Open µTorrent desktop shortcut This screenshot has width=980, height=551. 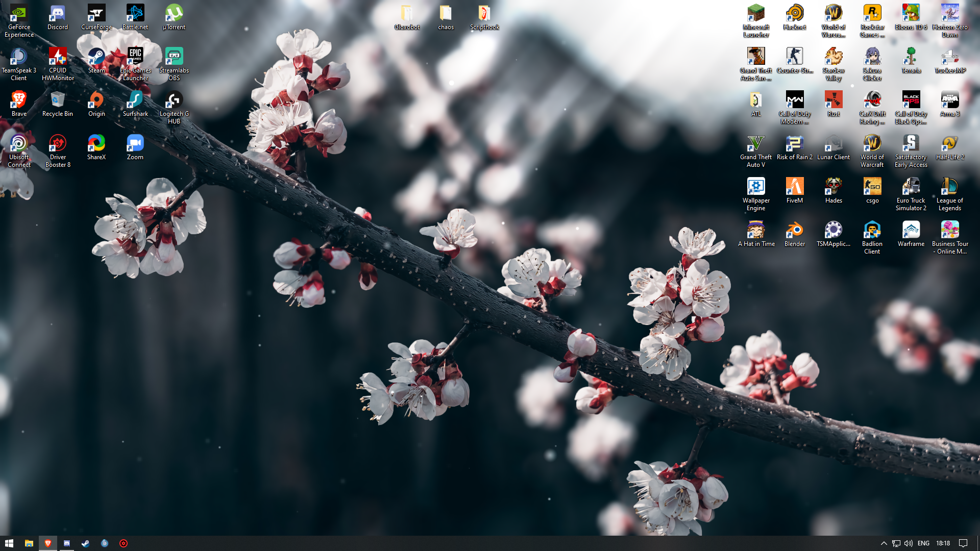[x=174, y=17]
